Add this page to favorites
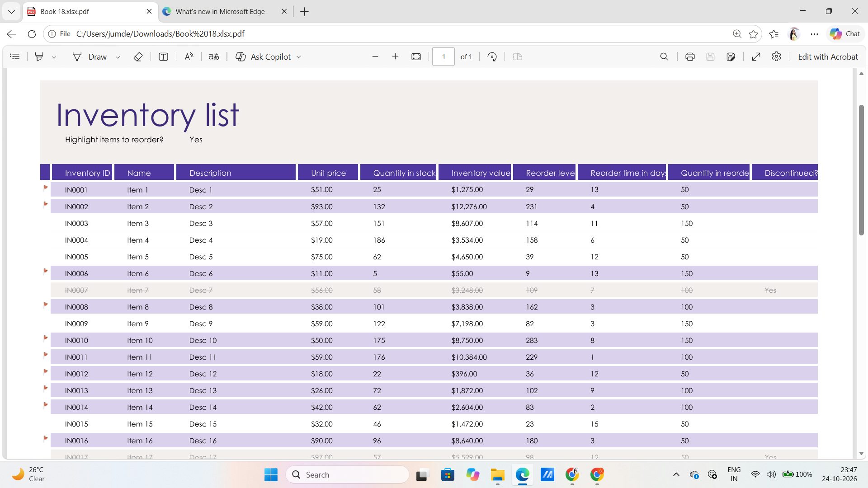 point(753,34)
